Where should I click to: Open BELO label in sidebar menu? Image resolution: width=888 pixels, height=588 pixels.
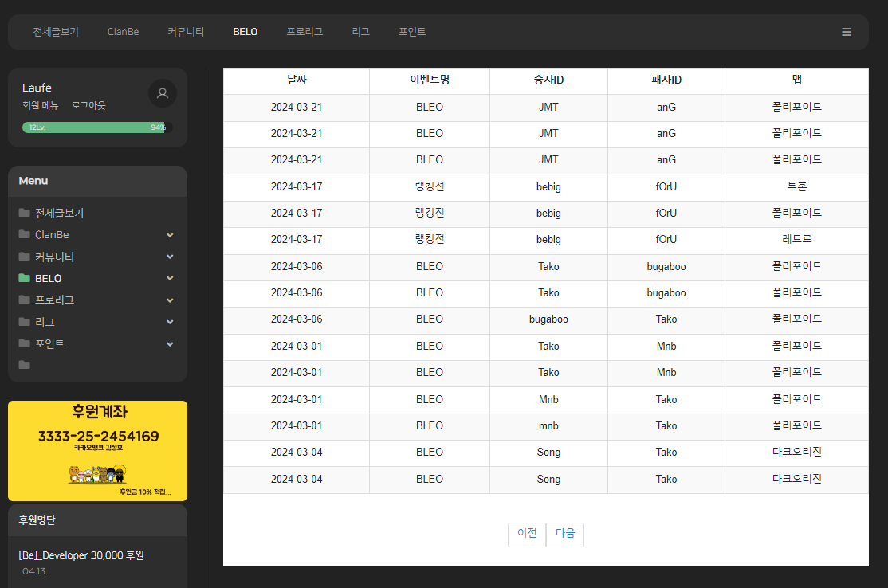(48, 278)
